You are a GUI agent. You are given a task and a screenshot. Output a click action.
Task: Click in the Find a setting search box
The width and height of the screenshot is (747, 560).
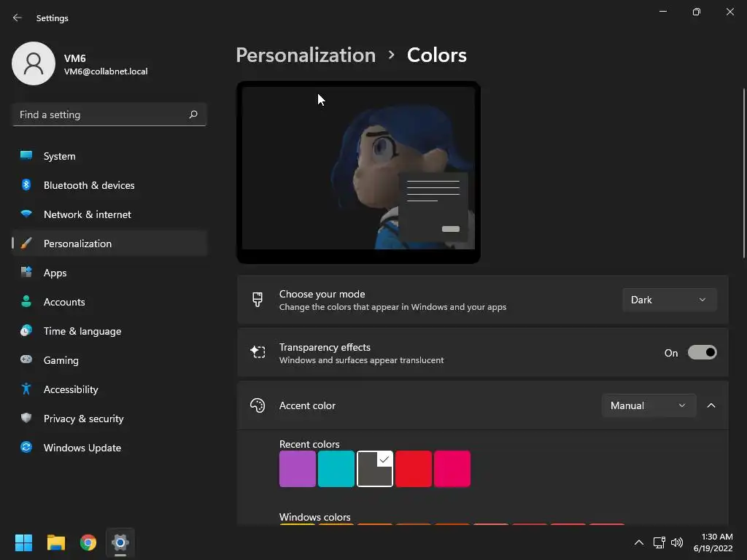tap(109, 114)
